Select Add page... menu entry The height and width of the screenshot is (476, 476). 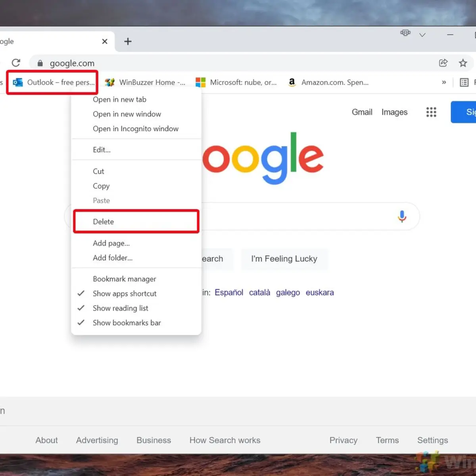point(136,243)
